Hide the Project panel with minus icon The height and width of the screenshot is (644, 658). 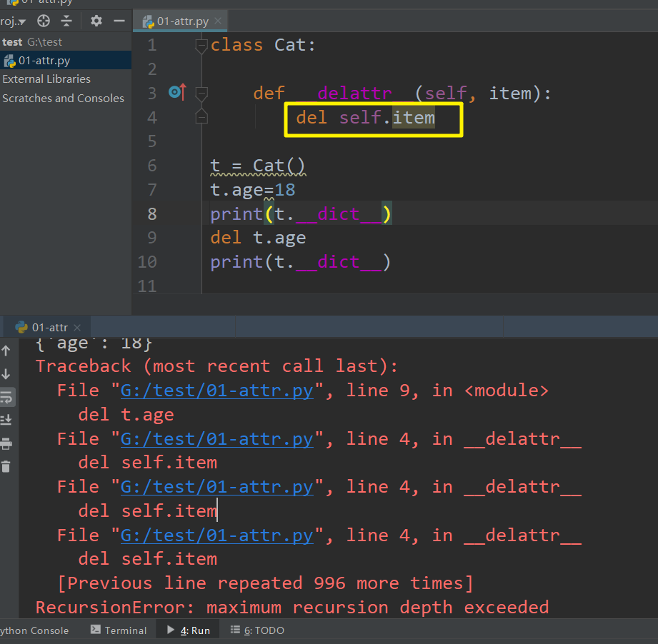(119, 21)
